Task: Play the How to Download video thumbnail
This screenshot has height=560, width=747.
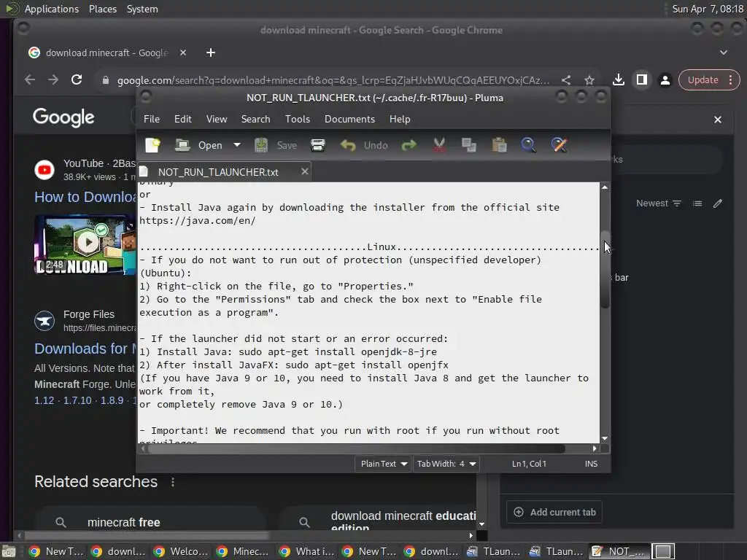Action: click(85, 245)
